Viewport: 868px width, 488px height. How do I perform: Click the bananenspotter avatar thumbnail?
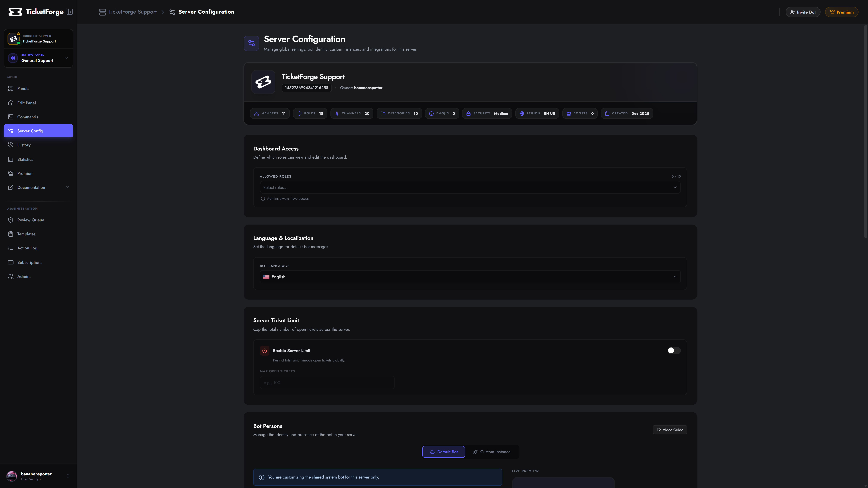click(x=12, y=476)
